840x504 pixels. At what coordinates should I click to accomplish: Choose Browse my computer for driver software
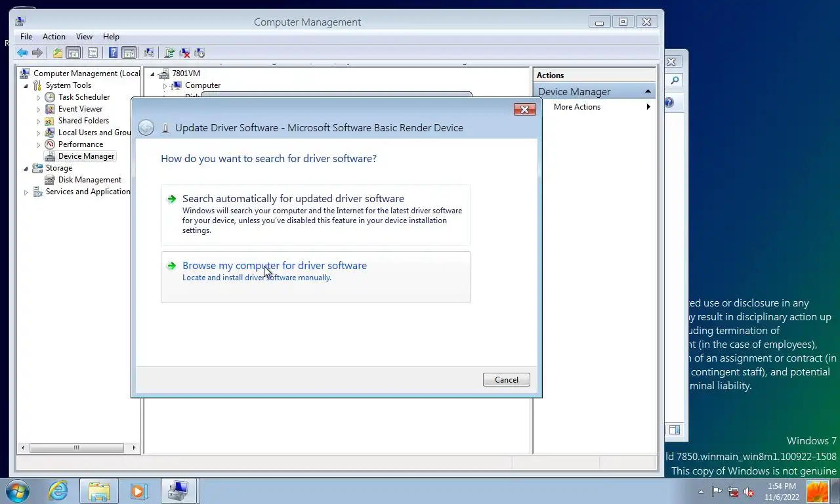point(316,277)
